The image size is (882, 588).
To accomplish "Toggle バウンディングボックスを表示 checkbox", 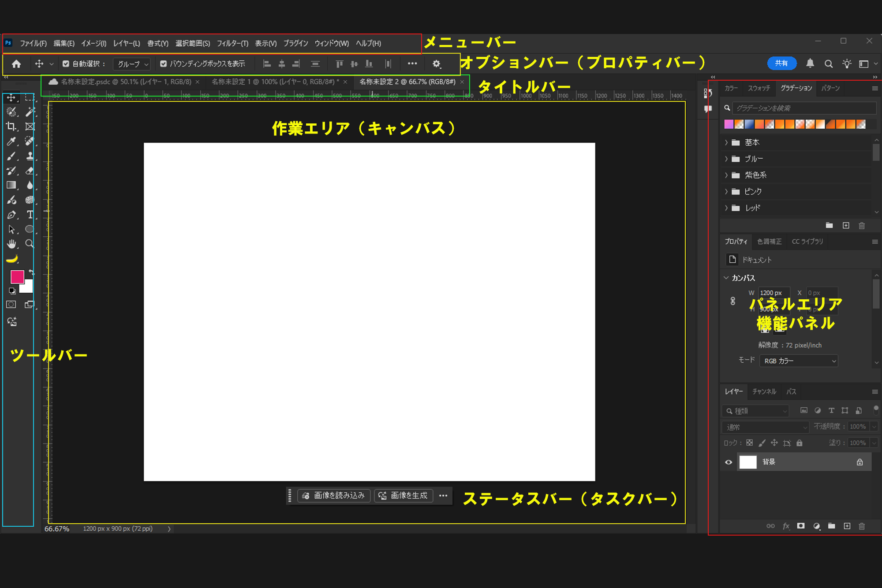I will click(x=164, y=64).
